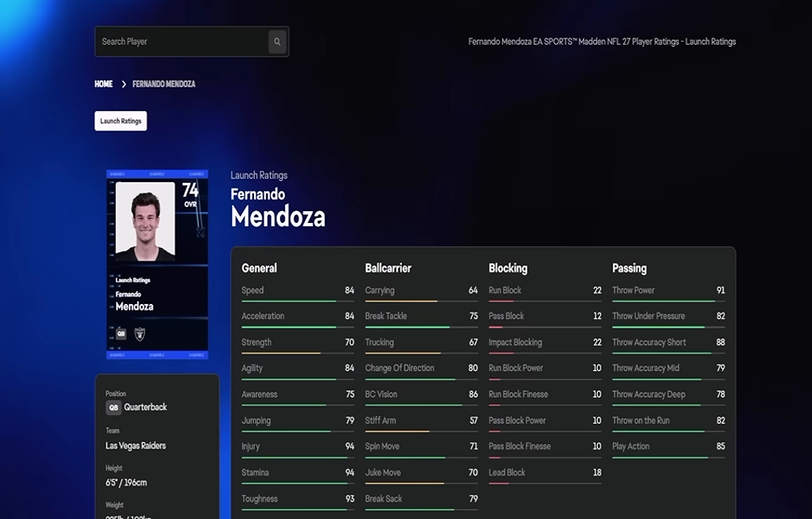Click Fernando Mendoza's headshot photo
This screenshot has height=519, width=812.
(146, 221)
